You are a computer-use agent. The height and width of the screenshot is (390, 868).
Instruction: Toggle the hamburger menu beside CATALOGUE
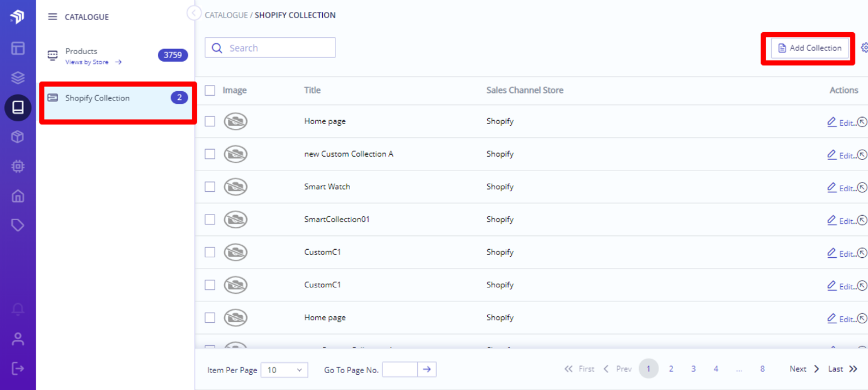tap(53, 17)
